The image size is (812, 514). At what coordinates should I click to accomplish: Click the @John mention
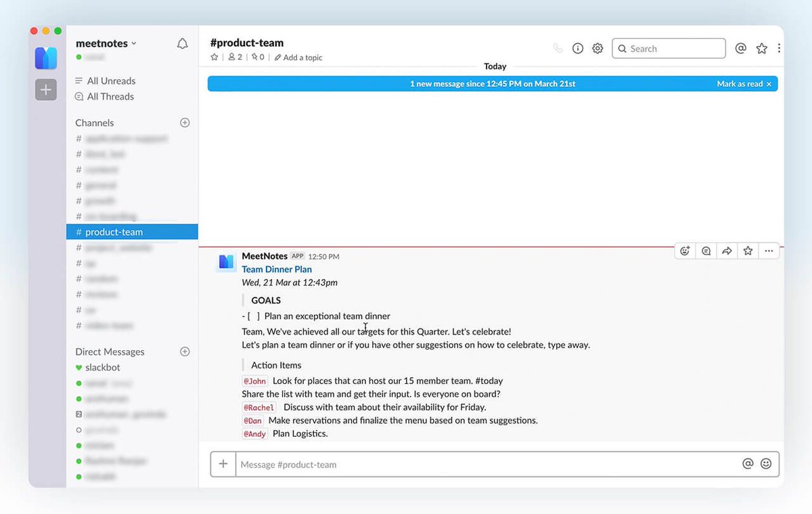coord(255,381)
